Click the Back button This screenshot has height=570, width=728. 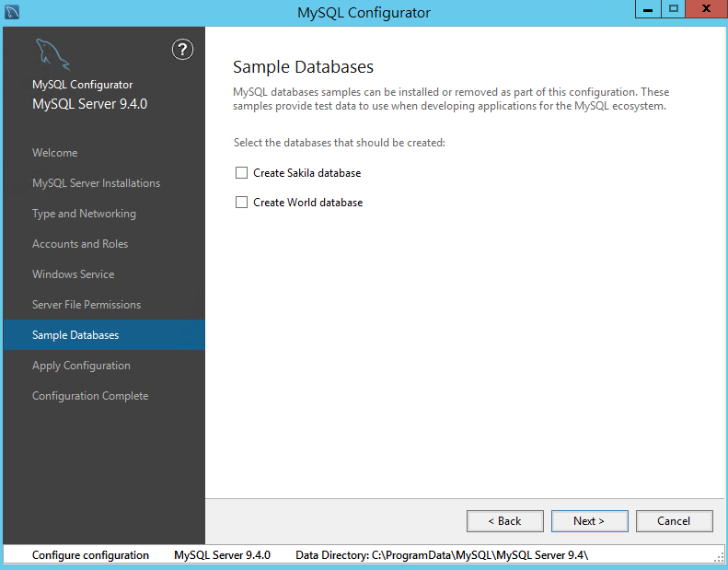click(505, 521)
